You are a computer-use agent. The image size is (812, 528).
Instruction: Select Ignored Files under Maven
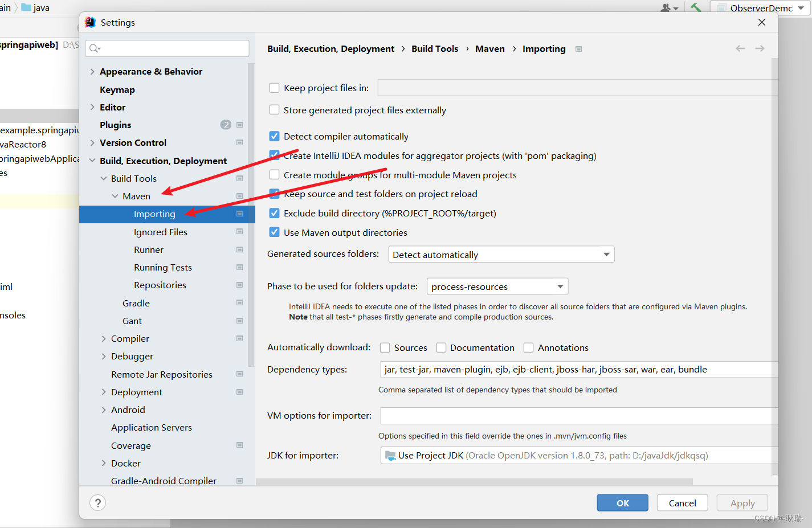tap(161, 232)
